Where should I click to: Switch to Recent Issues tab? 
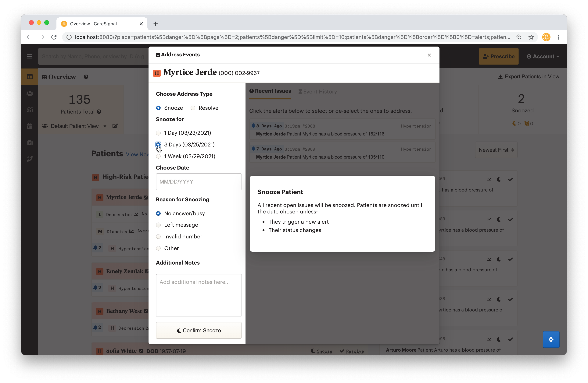[x=270, y=91]
